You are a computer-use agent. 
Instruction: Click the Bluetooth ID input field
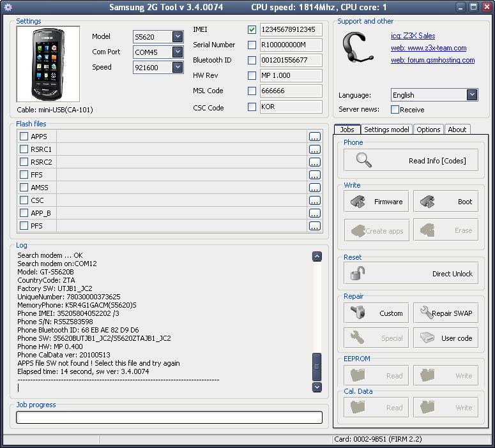point(291,60)
